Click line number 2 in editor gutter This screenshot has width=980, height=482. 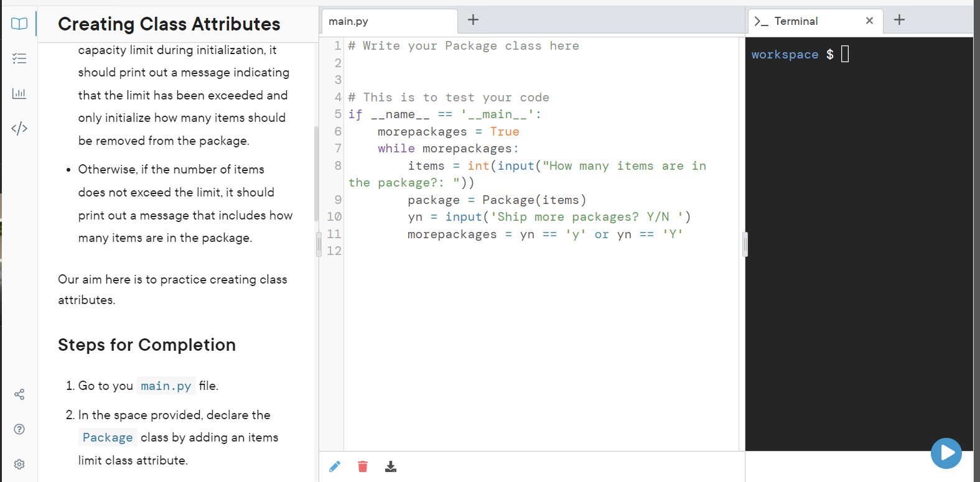338,63
